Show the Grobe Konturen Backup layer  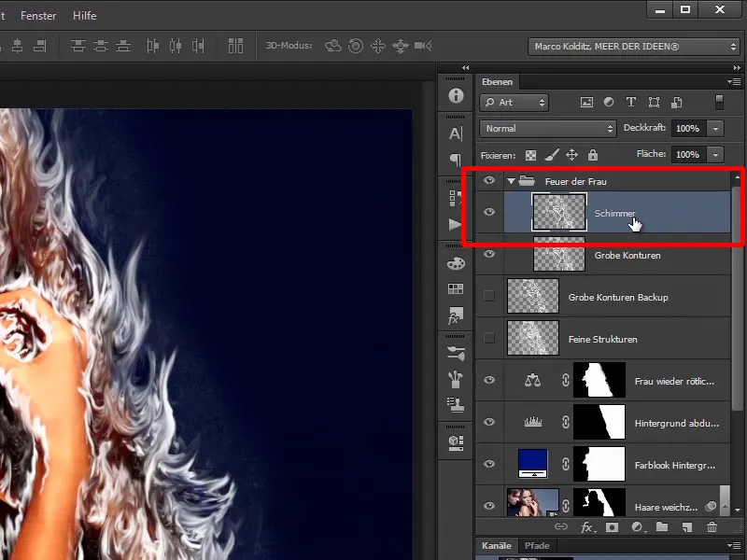tap(489, 296)
